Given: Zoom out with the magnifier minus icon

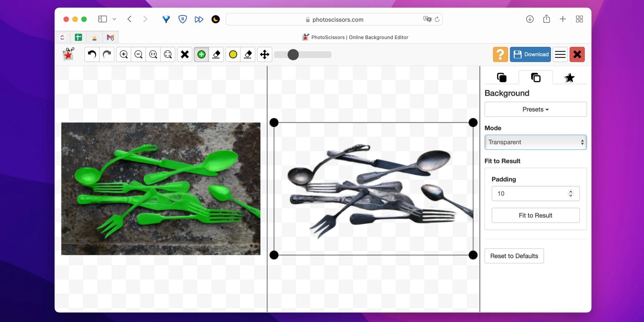Looking at the screenshot, I should [138, 54].
